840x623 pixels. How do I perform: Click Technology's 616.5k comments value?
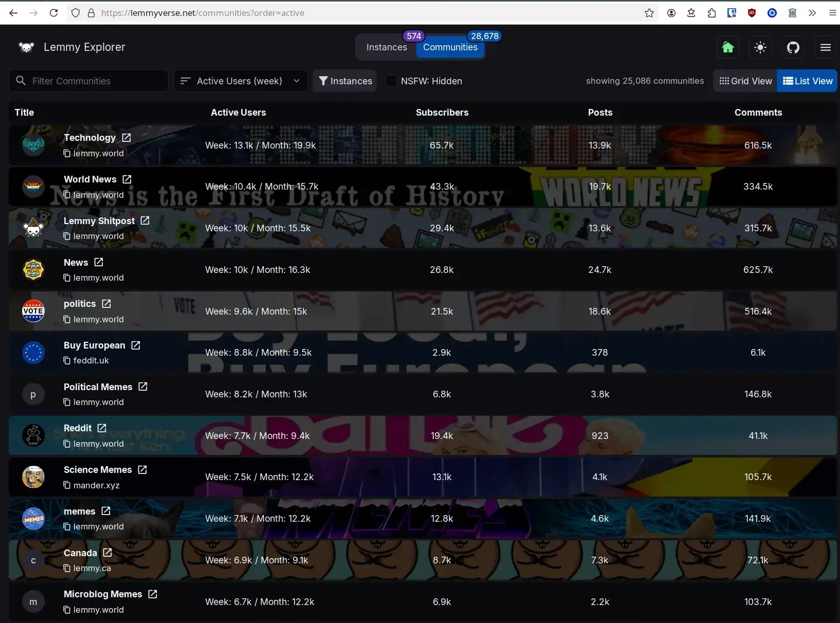click(758, 145)
